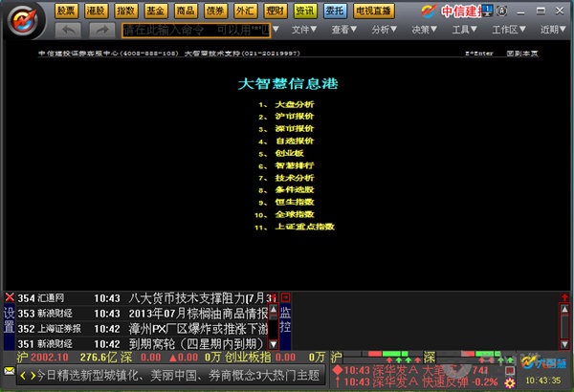Click the news list scrollbar up arrow
Screen dimensions: 574x392
(273, 309)
